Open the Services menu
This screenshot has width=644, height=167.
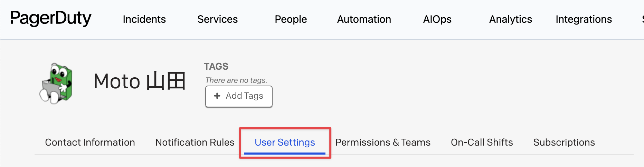pos(217,19)
